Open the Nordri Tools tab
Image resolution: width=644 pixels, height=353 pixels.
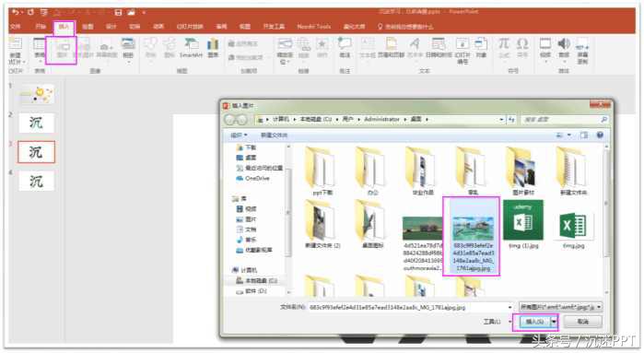[x=314, y=27]
